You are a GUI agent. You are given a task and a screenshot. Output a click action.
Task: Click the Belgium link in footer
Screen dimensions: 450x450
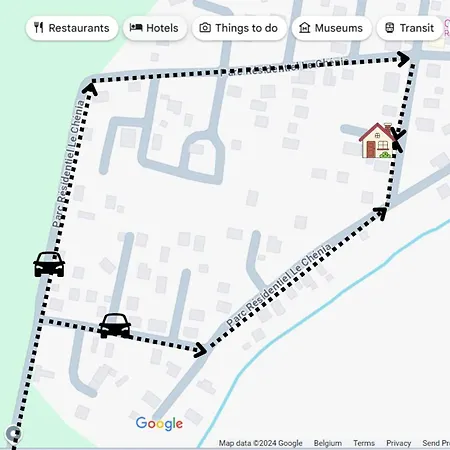[x=328, y=443]
